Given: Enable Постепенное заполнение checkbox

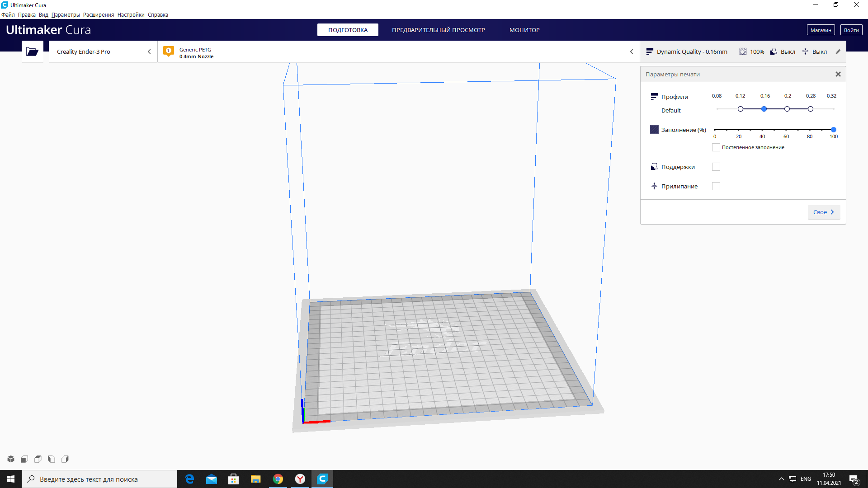Looking at the screenshot, I should pos(716,147).
